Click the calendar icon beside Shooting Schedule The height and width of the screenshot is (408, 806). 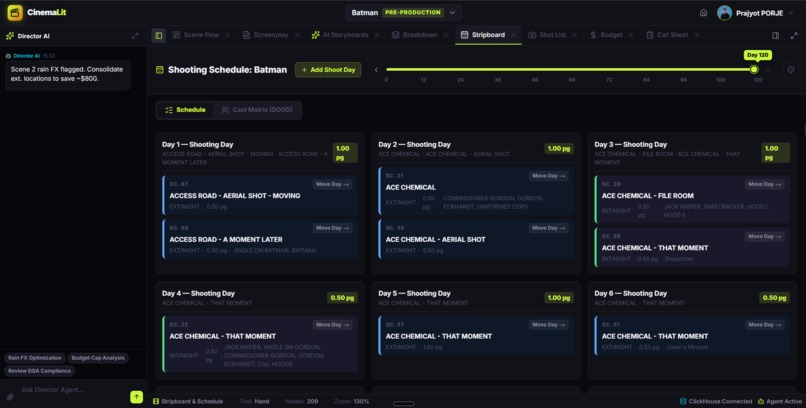(159, 70)
